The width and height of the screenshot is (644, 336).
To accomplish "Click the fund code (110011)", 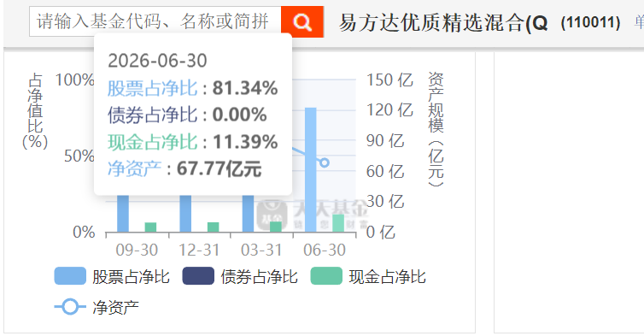I will pyautogui.click(x=590, y=22).
